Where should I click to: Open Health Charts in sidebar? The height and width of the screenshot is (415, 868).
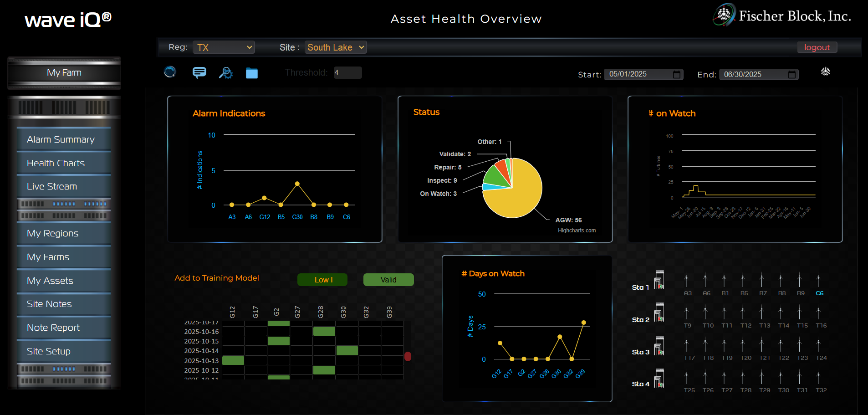(x=64, y=163)
